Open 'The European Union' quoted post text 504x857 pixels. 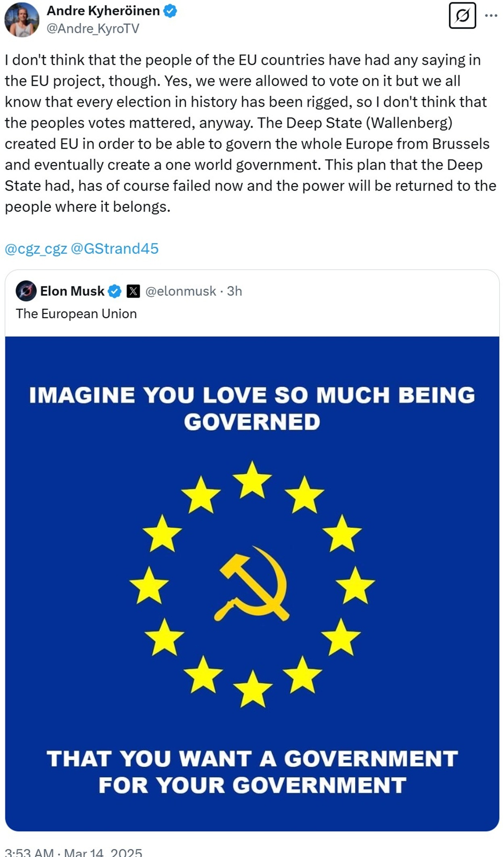(76, 314)
